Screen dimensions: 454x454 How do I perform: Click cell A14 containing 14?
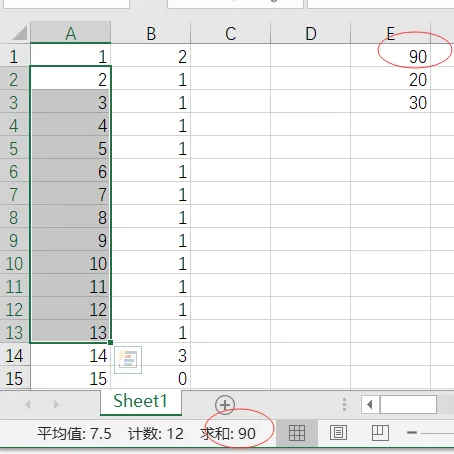(71, 355)
